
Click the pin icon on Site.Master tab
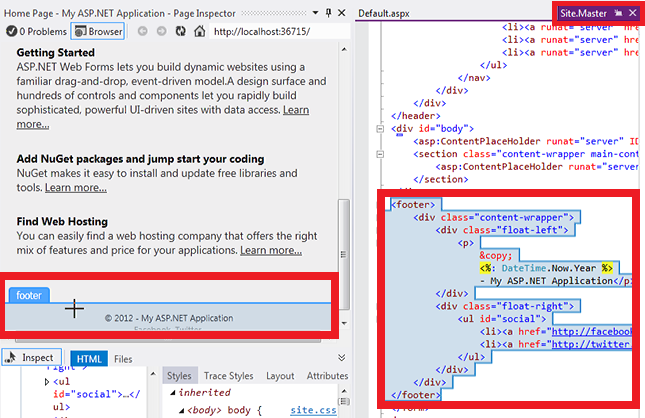(619, 12)
